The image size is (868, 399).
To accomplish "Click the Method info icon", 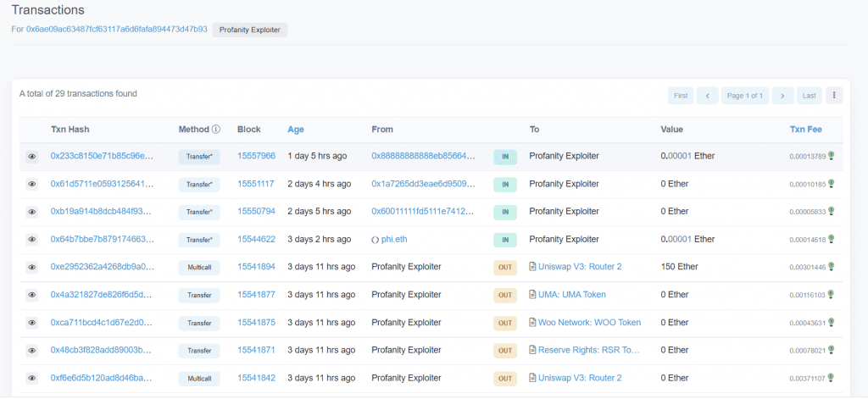I will pyautogui.click(x=216, y=130).
